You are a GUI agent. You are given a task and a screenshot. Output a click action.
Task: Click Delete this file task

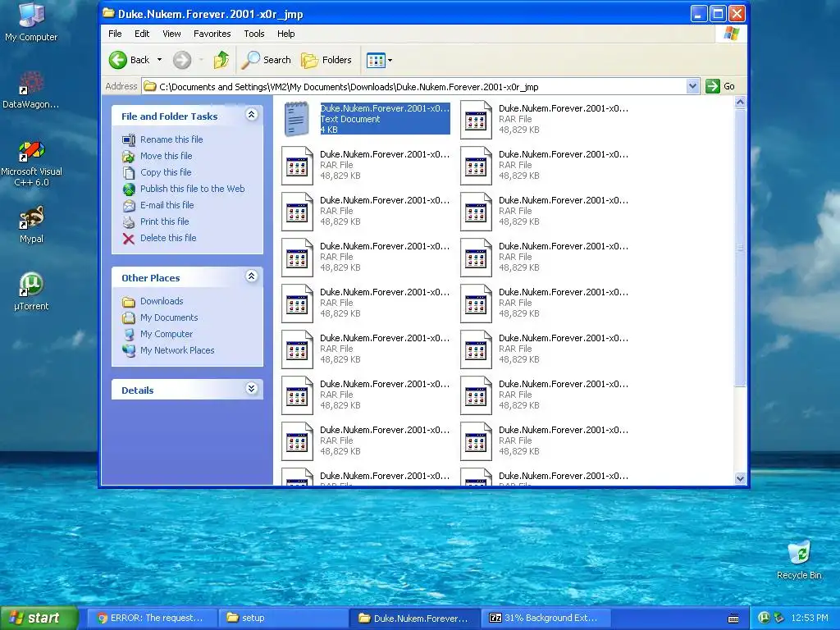click(168, 238)
